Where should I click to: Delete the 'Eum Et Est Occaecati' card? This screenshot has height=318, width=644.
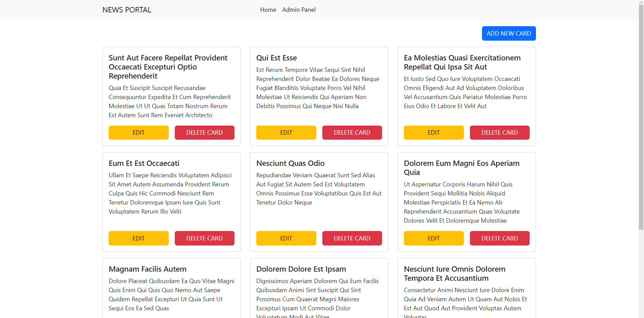point(204,238)
